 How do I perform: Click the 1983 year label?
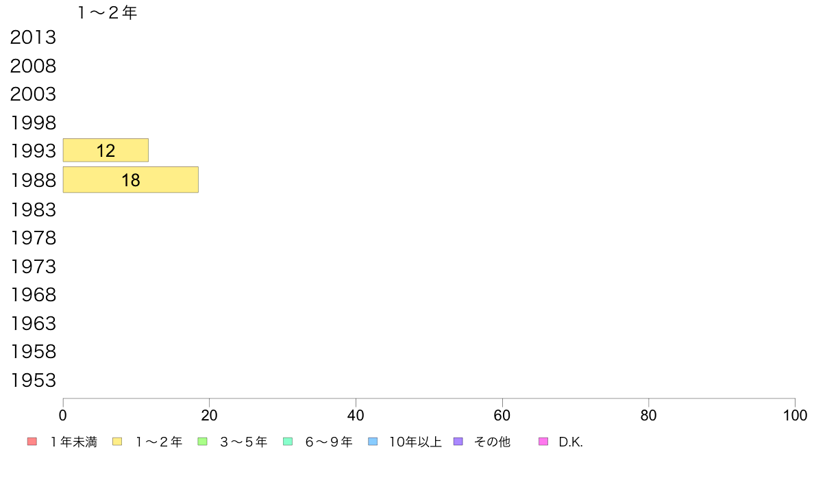pos(33,210)
